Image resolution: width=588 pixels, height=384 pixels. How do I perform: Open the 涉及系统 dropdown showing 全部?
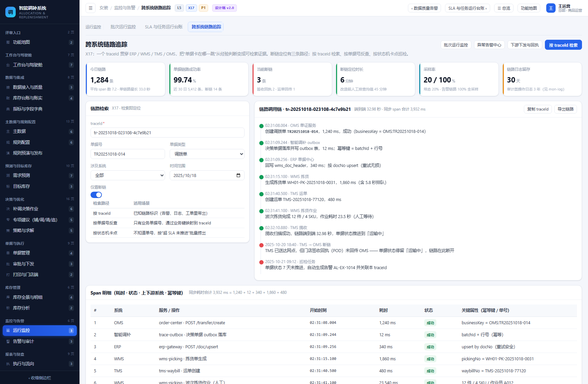click(128, 175)
